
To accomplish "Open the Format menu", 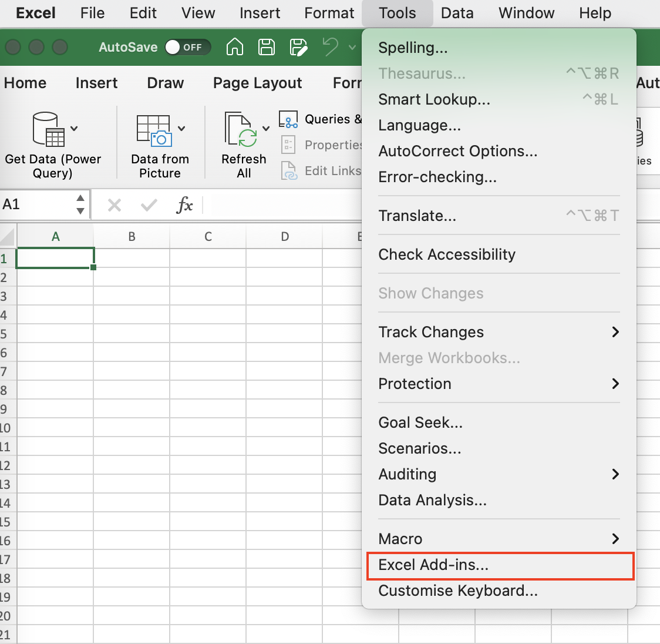I will click(x=329, y=13).
